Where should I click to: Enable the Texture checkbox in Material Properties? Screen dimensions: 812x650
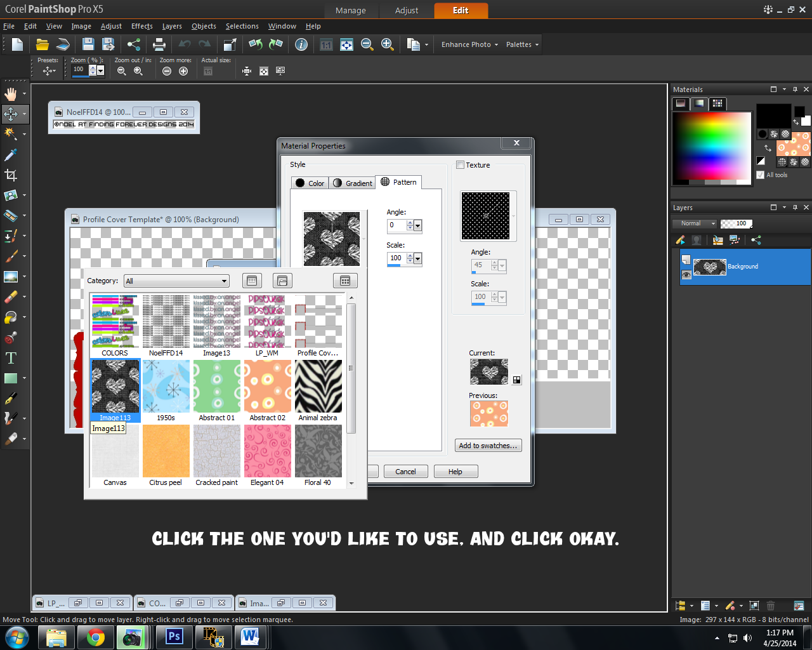[461, 165]
